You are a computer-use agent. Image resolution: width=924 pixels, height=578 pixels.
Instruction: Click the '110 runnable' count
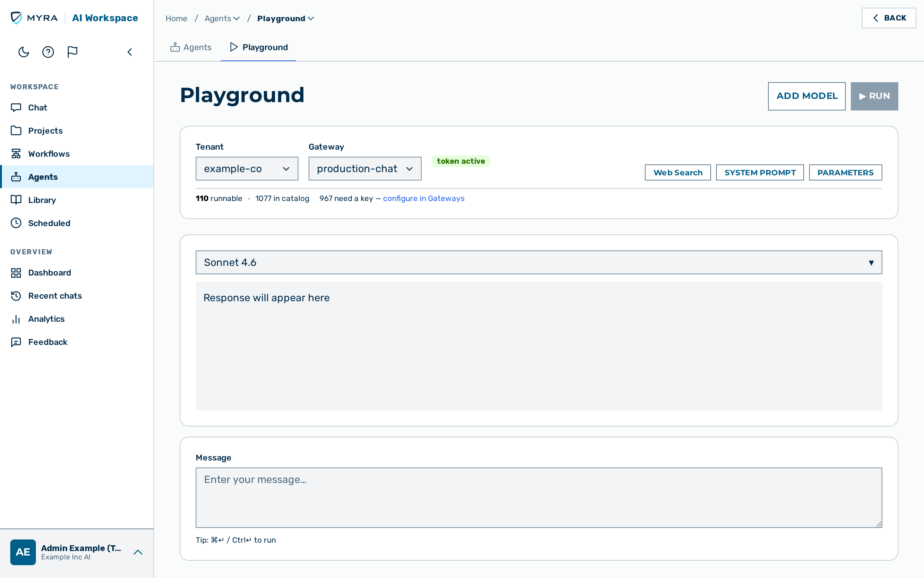(219, 198)
